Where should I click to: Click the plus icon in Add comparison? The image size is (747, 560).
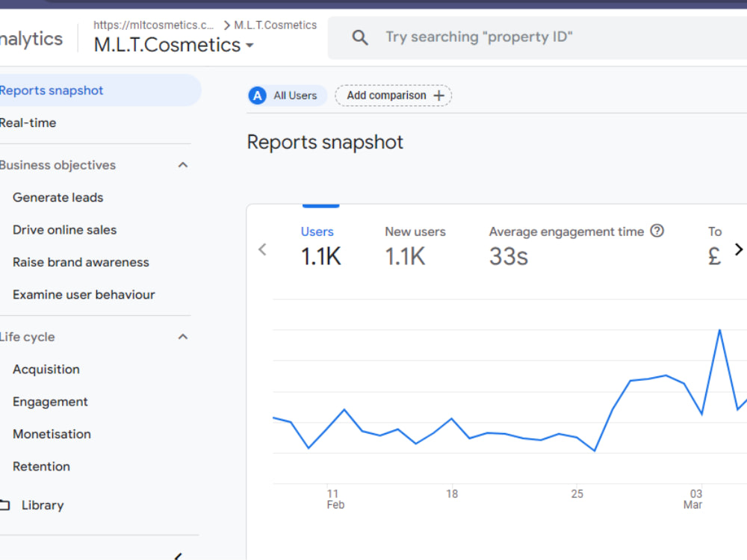coord(438,96)
